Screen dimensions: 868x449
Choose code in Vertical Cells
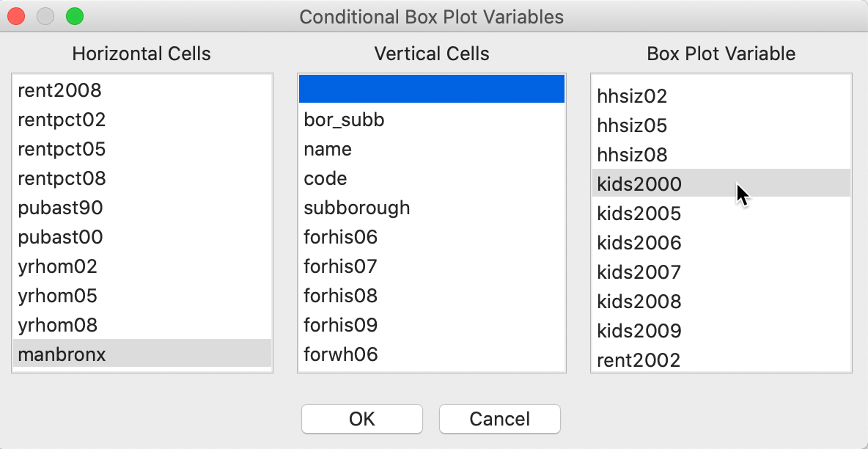pos(325,178)
